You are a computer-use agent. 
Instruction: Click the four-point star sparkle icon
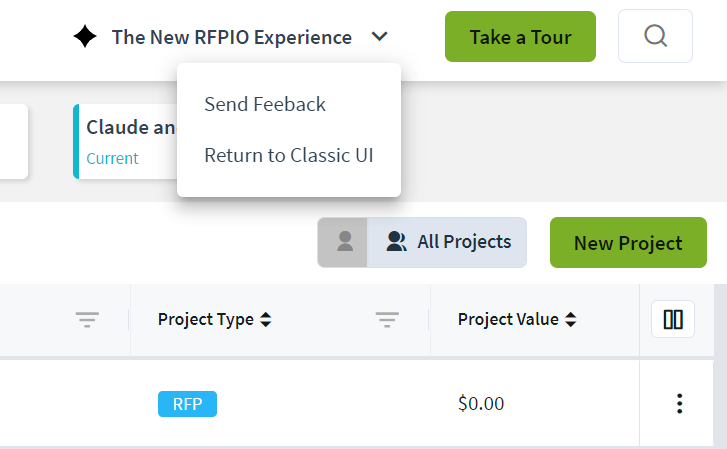[x=85, y=37]
